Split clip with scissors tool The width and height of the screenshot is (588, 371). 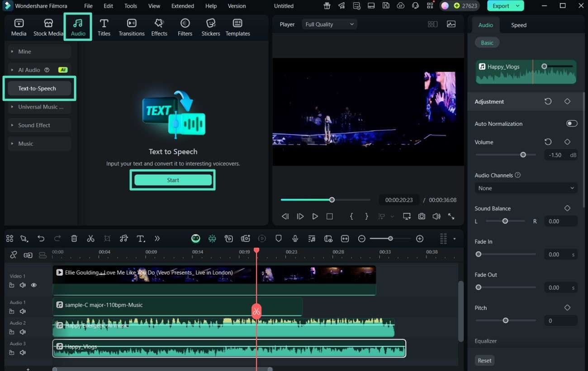point(90,239)
